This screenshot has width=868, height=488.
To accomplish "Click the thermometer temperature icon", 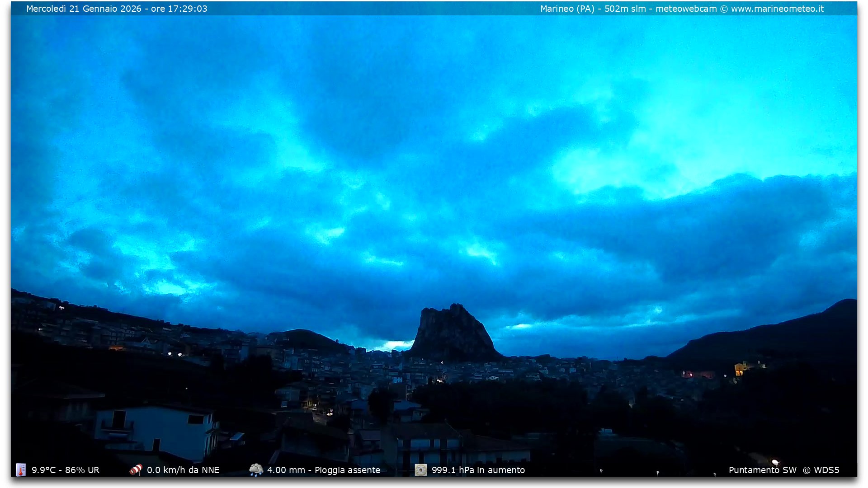I will (x=21, y=470).
